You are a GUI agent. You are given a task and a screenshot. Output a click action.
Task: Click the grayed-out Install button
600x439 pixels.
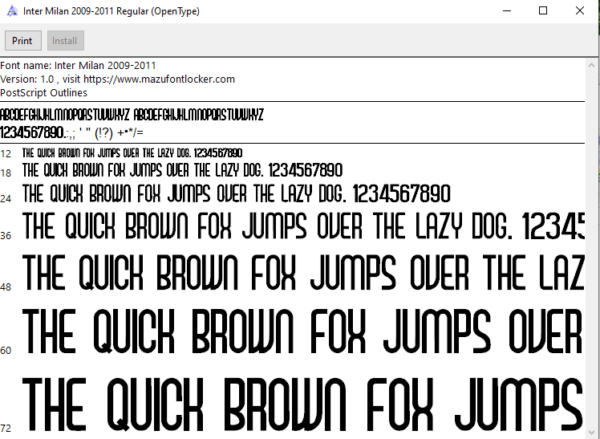[x=65, y=41]
